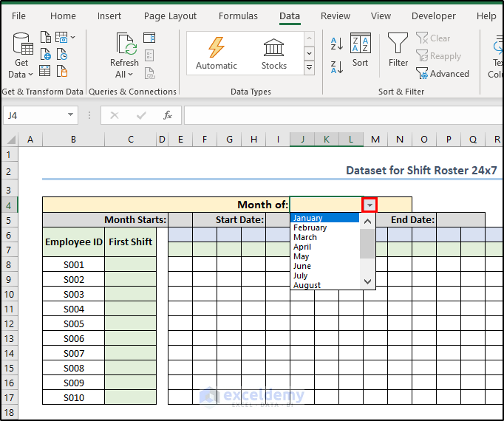Open the Help tab
The height and width of the screenshot is (421, 504).
pos(486,16)
